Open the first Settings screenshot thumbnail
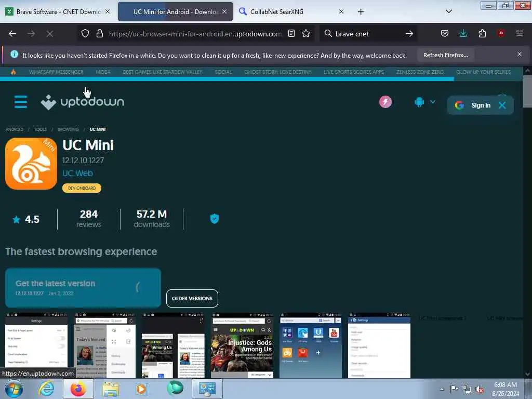Viewport: 532px width, 399px height. pos(36,345)
